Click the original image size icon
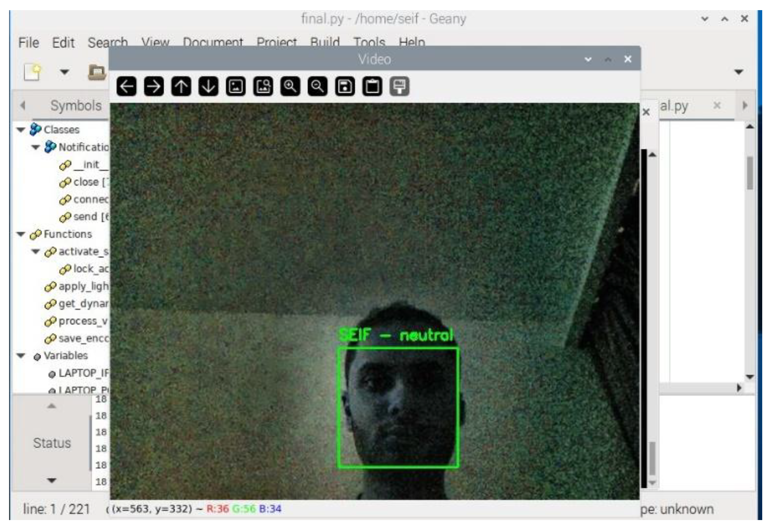Viewport: 772px width, 532px height. (x=235, y=87)
